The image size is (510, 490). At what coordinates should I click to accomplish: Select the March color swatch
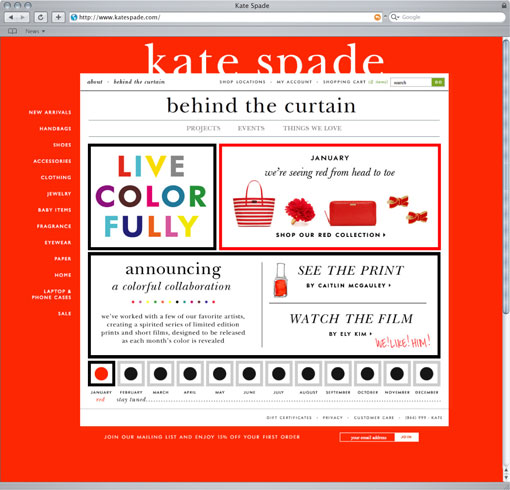[161, 374]
